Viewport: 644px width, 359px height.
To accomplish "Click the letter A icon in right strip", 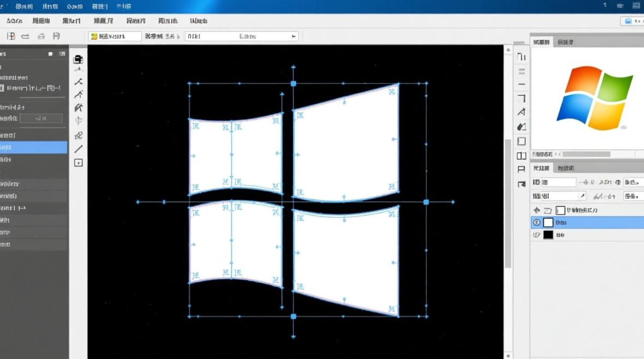I will point(522,112).
